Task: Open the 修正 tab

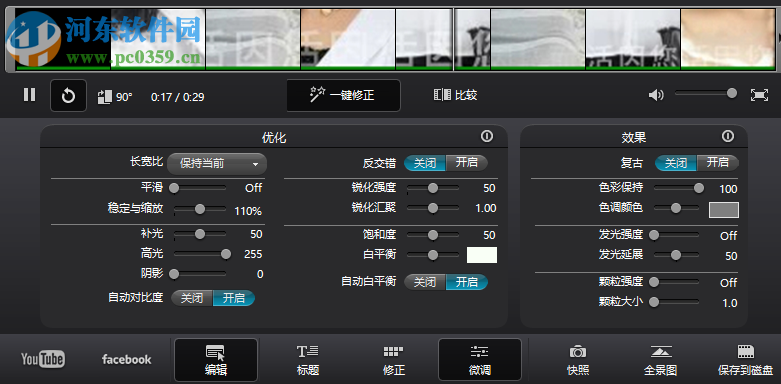Action: [393, 360]
